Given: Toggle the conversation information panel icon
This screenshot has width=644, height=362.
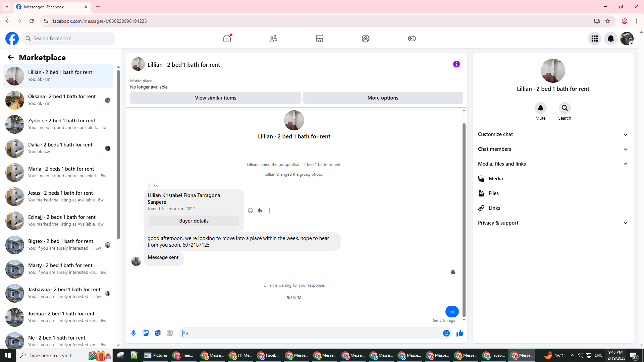Looking at the screenshot, I should (x=456, y=64).
